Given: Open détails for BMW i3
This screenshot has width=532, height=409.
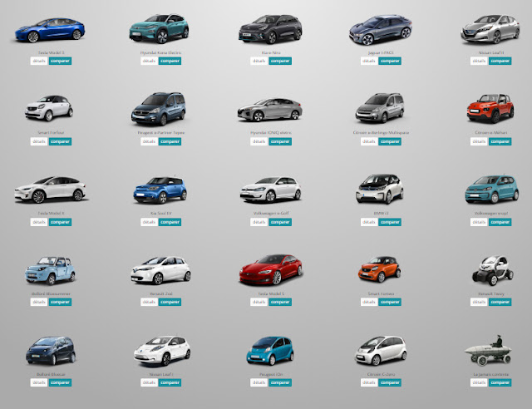Looking at the screenshot, I should pos(369,222).
